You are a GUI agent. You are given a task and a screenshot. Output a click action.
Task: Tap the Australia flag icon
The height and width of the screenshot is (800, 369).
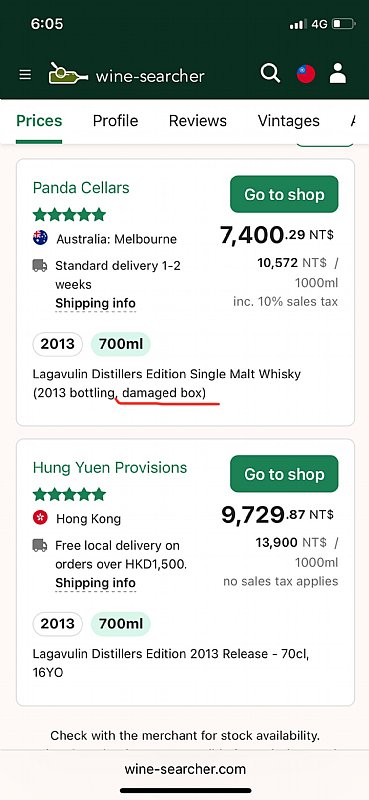(x=40, y=238)
